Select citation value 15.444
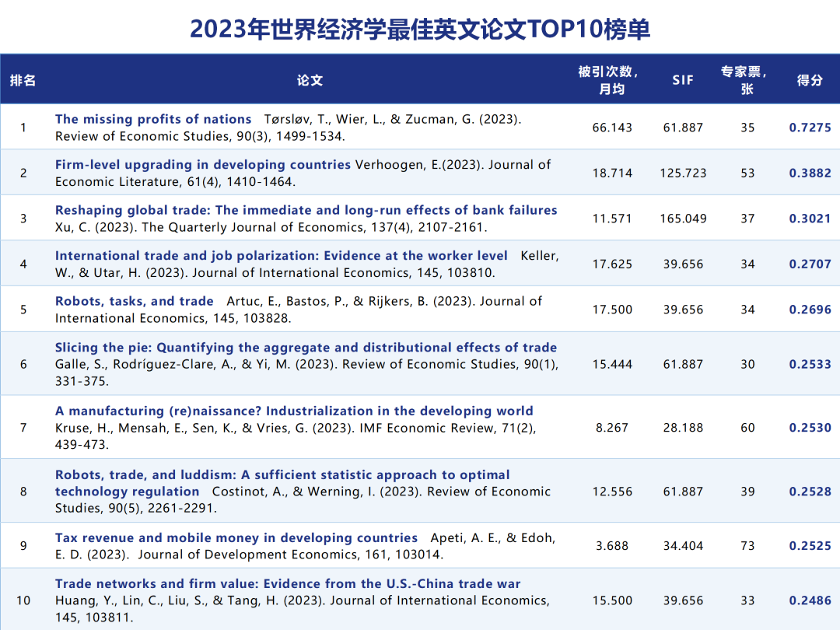The width and height of the screenshot is (840, 630). click(612, 364)
